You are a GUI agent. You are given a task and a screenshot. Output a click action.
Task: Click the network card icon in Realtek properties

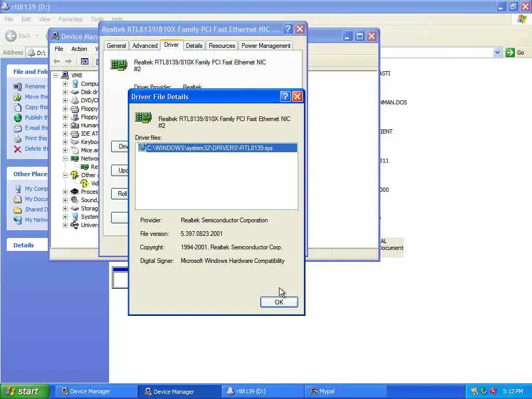pos(119,64)
